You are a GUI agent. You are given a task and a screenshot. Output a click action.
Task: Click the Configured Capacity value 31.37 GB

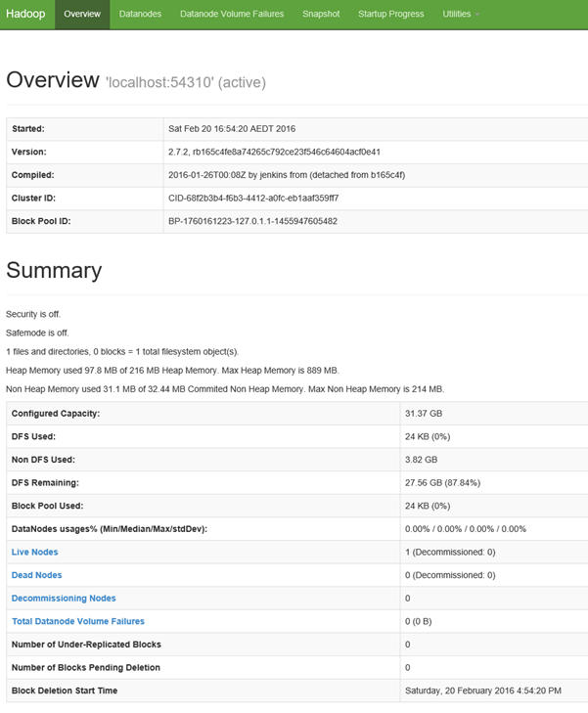(x=423, y=414)
